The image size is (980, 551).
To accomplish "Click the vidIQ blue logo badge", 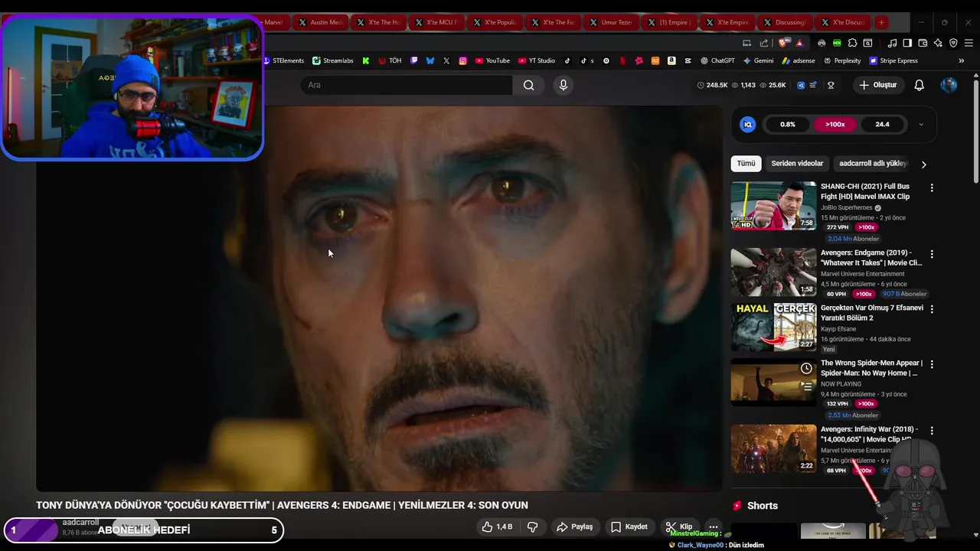I will (x=748, y=124).
